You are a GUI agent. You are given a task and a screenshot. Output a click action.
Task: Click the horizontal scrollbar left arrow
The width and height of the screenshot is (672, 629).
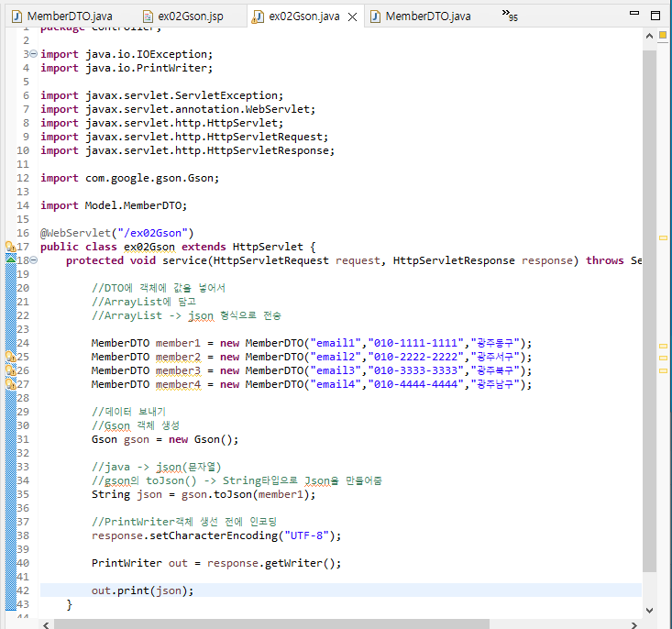tap(46, 624)
